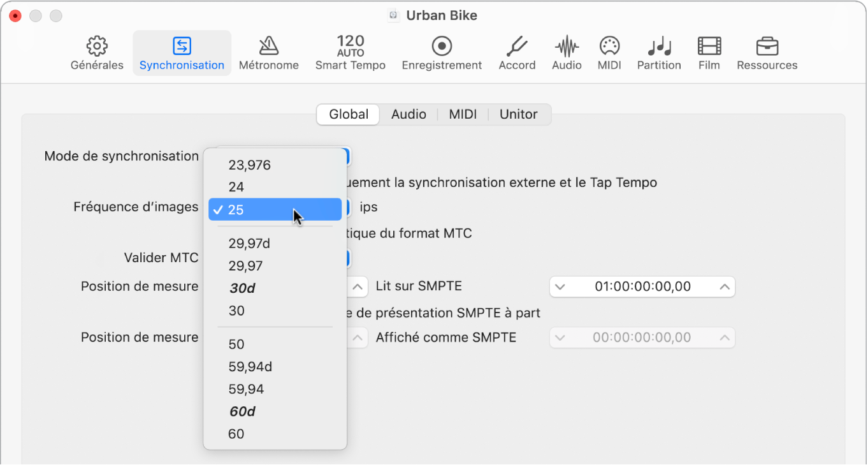The image size is (868, 465).
Task: Open the MIDI settings pane
Action: coord(609,53)
